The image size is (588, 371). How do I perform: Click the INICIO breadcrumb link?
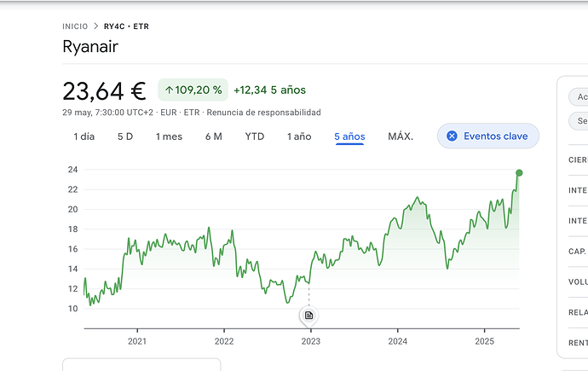[75, 26]
